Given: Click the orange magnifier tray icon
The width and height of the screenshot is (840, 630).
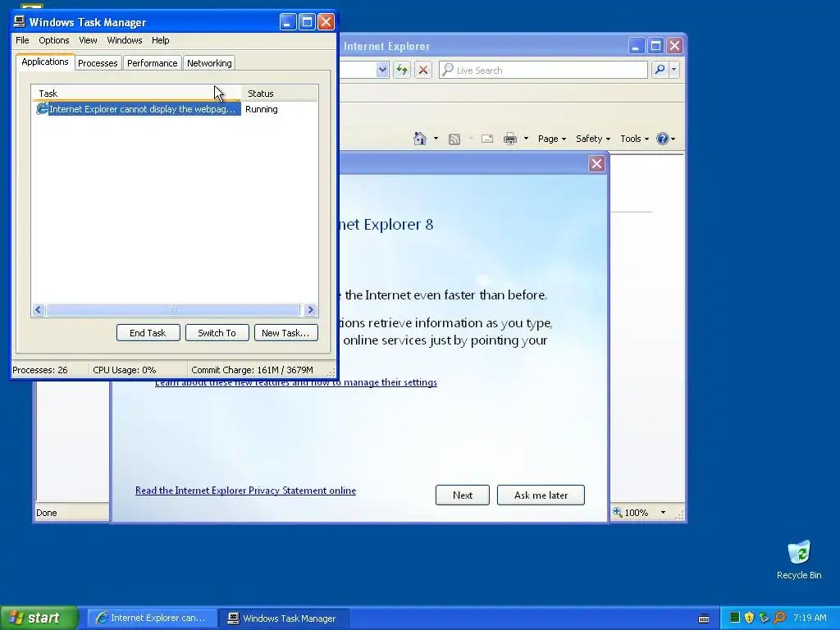Looking at the screenshot, I should click(x=779, y=618).
